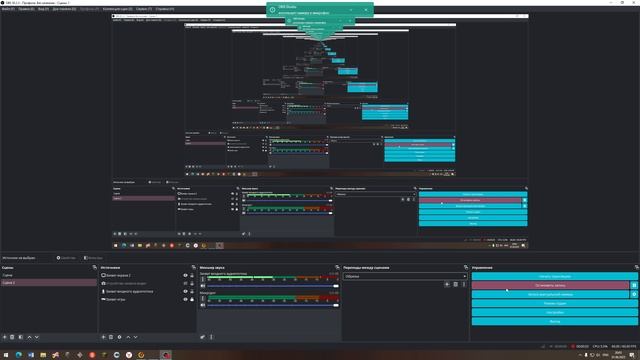Pop out the Scenes dock panel
This screenshot has width=640, height=360.
coord(94,267)
